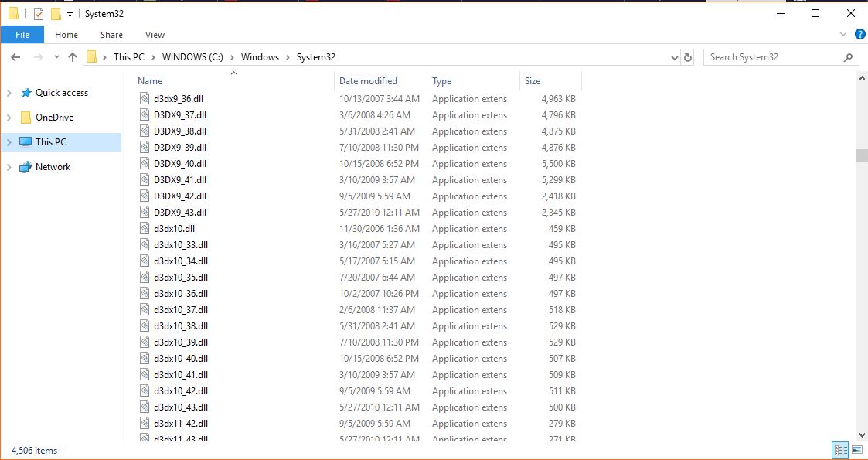The image size is (868, 460).
Task: Click the Properties quick access toolbar icon
Action: (x=38, y=14)
